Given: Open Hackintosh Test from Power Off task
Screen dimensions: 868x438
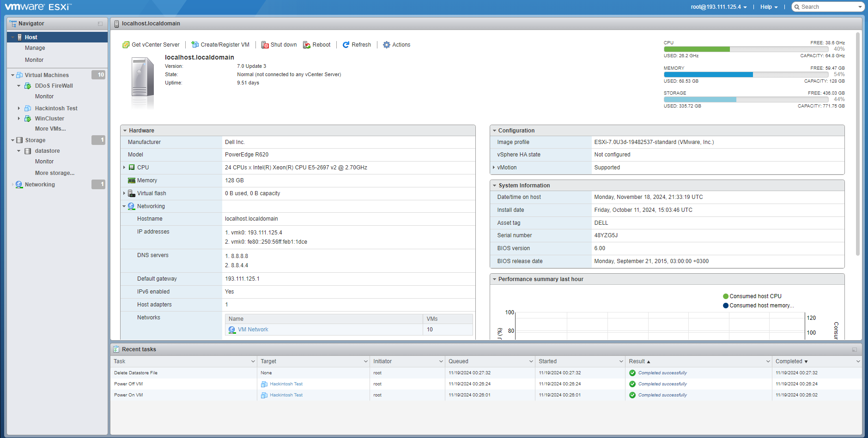Looking at the screenshot, I should coord(286,384).
